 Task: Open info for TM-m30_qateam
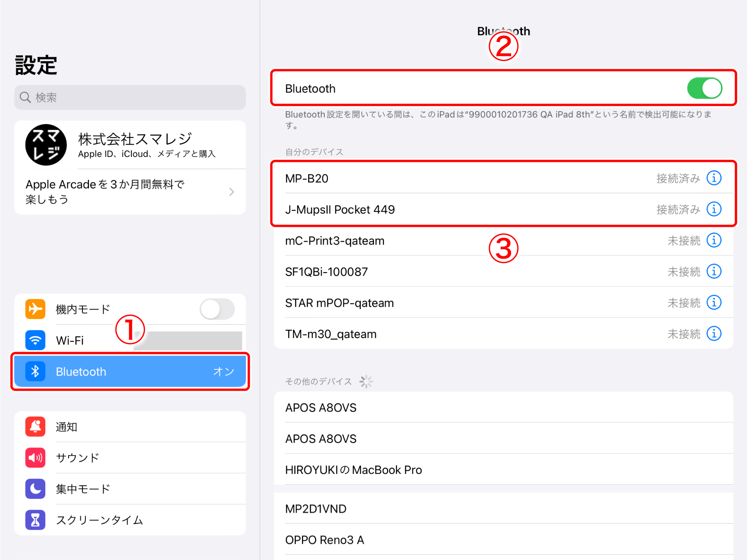(x=714, y=334)
